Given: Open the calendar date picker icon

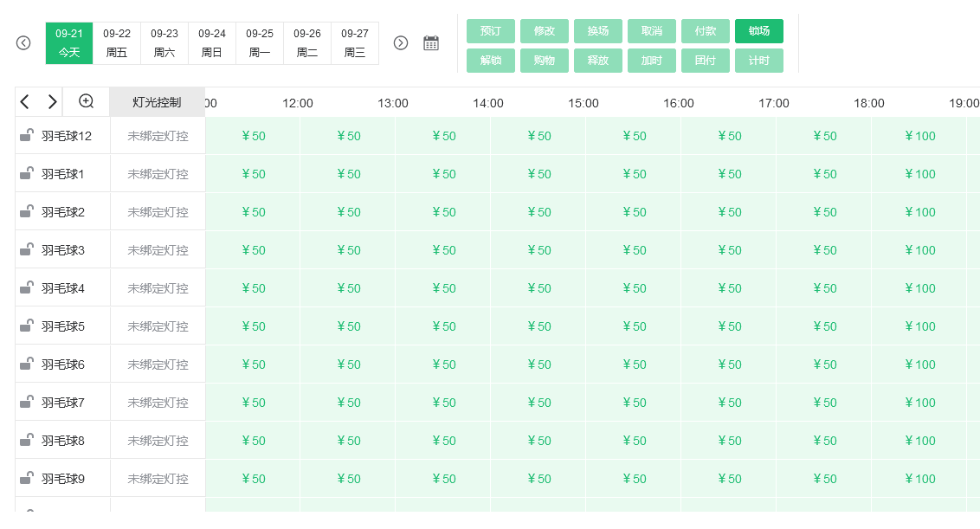Looking at the screenshot, I should (x=431, y=43).
